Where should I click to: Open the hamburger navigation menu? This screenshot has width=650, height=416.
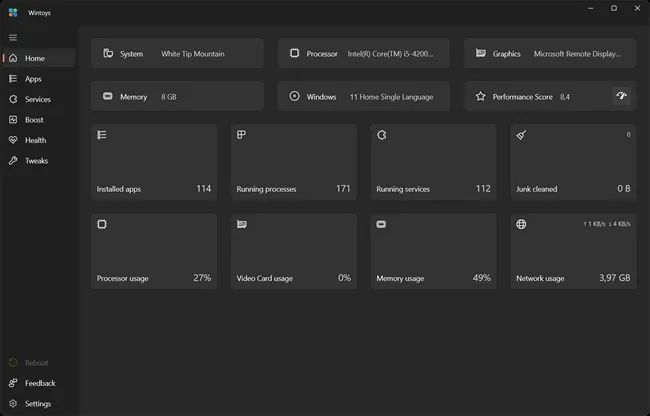pyautogui.click(x=13, y=38)
